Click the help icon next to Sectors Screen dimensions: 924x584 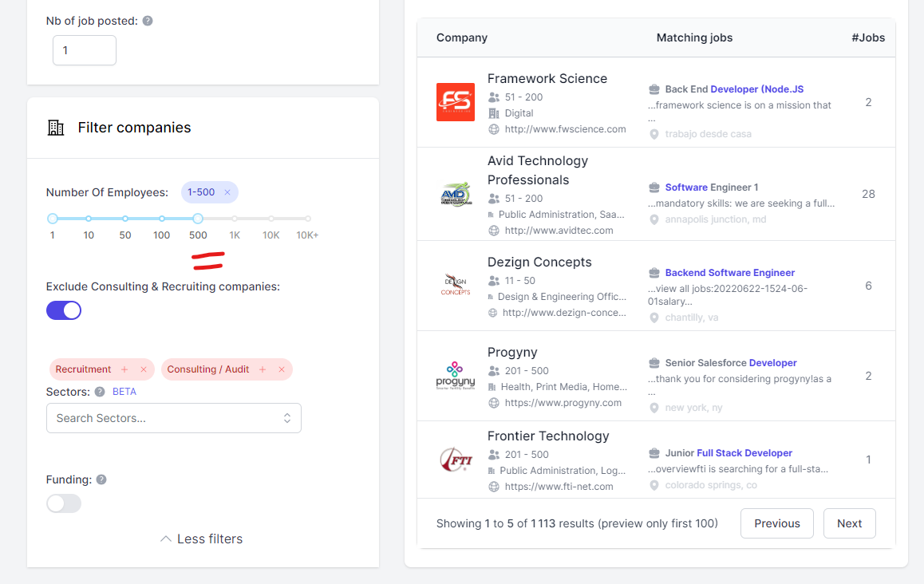pyautogui.click(x=100, y=392)
